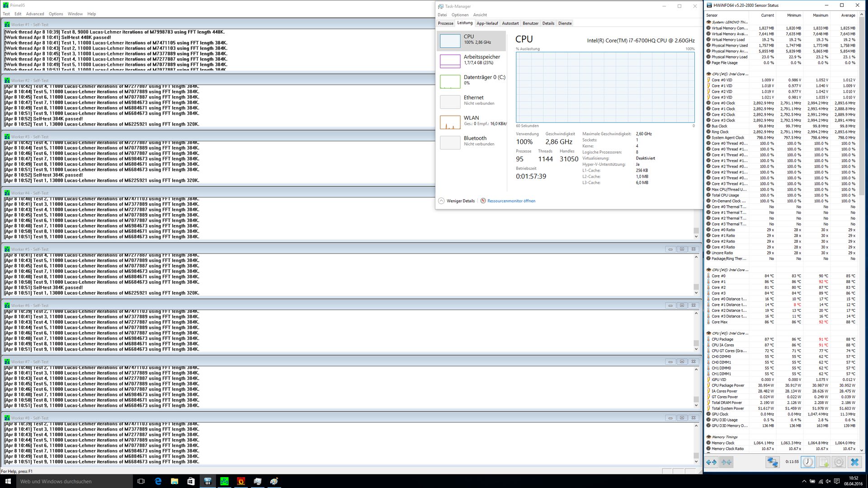
Task: Click HWiNFO collapse columns arrows button
Action: (x=726, y=462)
